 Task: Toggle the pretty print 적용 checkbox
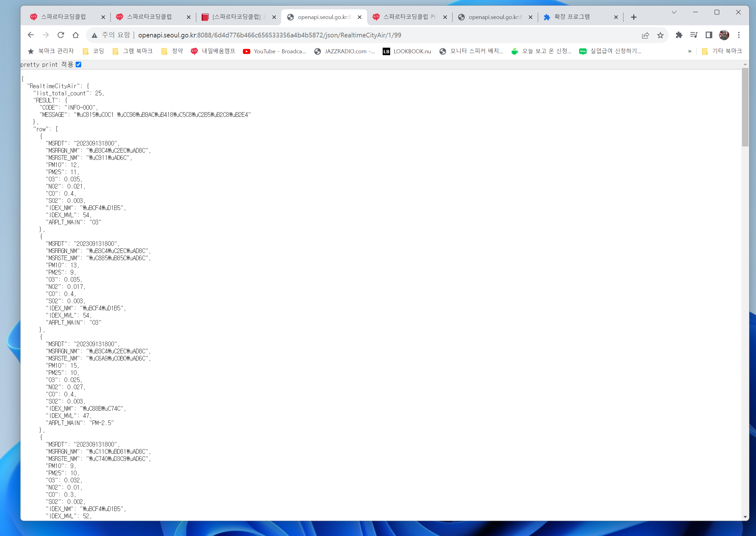78,65
